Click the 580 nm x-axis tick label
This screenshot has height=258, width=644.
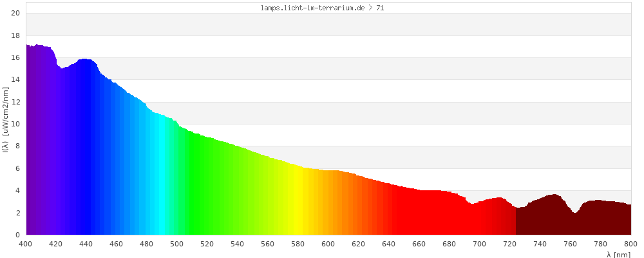(x=298, y=244)
